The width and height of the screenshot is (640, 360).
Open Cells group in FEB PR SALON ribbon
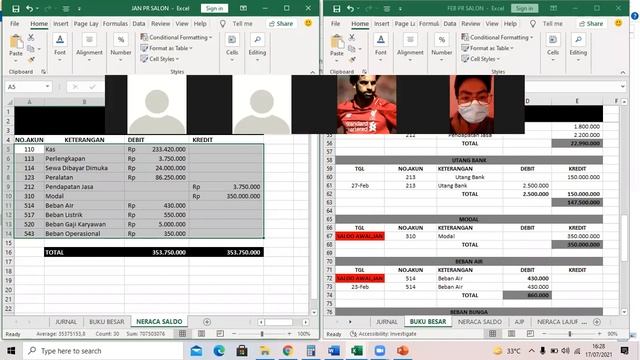pos(553,48)
